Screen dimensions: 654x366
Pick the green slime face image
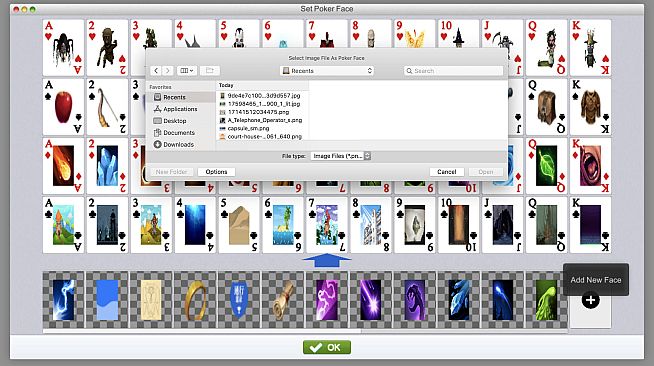coord(546,300)
